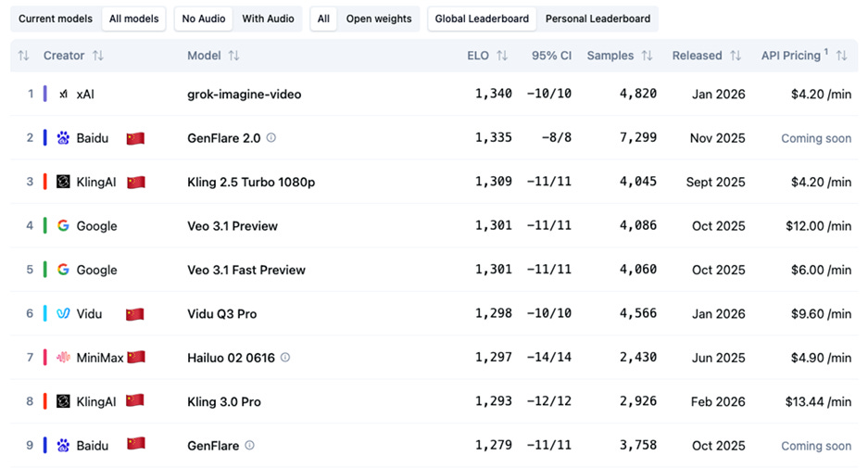Image resolution: width=868 pixels, height=468 pixels.
Task: Click the China flag in Kling 2.5 Turbo row
Action: click(135, 182)
